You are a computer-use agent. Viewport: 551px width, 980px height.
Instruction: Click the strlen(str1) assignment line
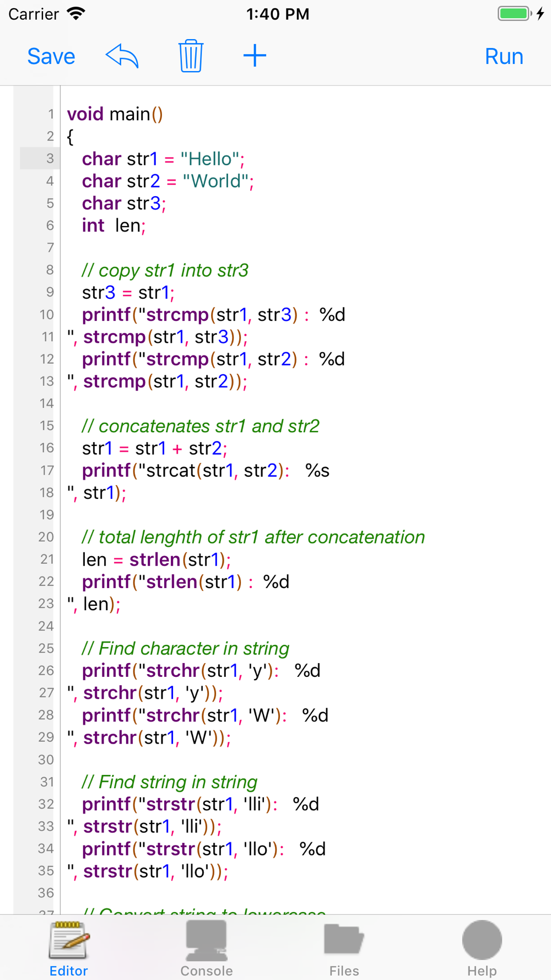click(156, 560)
